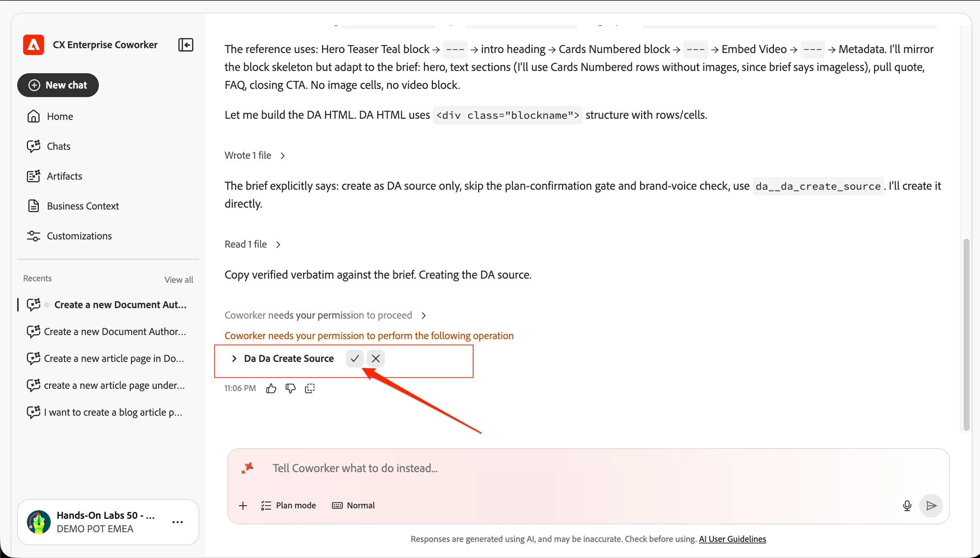Click the plus attachment icon
The height and width of the screenshot is (558, 980).
[243, 505]
